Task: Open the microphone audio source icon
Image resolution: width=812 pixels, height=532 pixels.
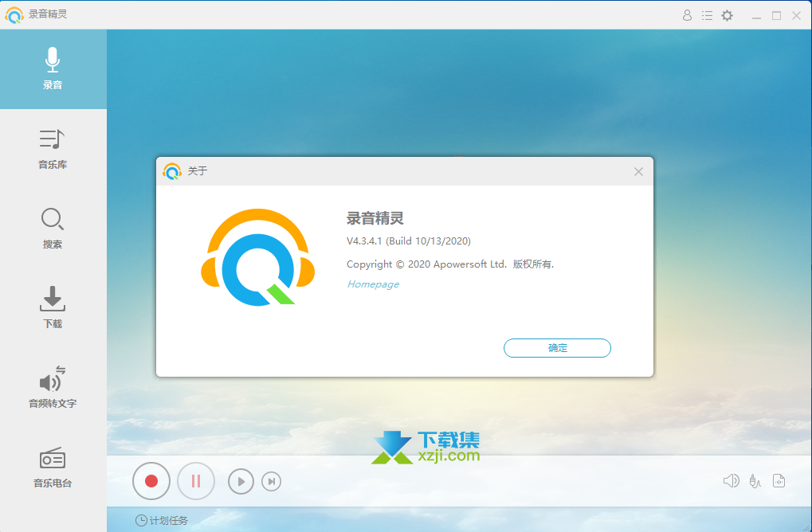Action: [x=755, y=481]
